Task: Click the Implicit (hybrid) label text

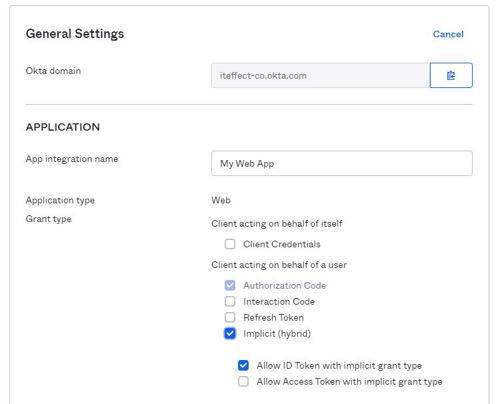Action: [x=277, y=334]
